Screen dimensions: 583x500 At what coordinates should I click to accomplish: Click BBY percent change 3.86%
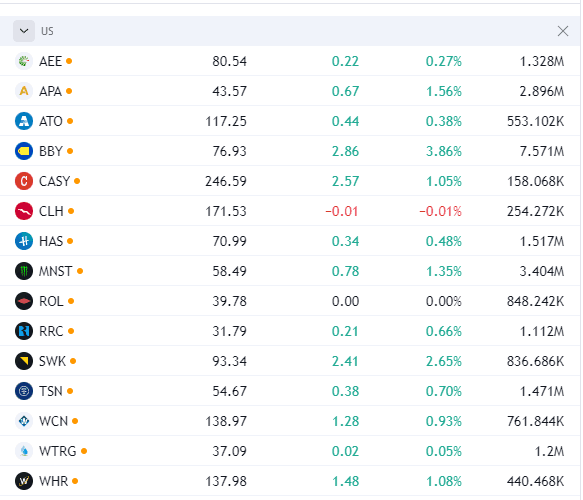click(444, 151)
